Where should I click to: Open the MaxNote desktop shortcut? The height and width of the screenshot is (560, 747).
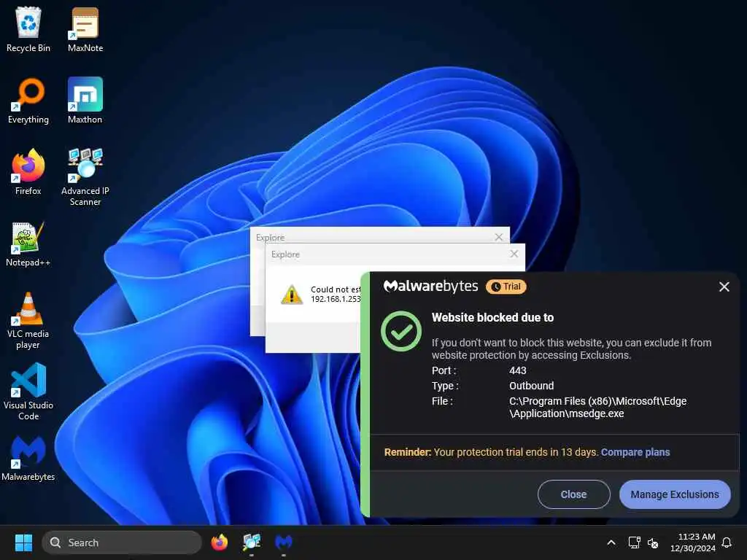coord(85,28)
